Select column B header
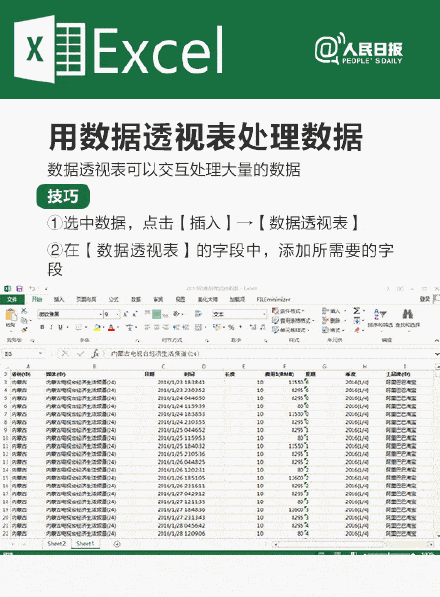This screenshot has width=440, height=597. pos(94,366)
